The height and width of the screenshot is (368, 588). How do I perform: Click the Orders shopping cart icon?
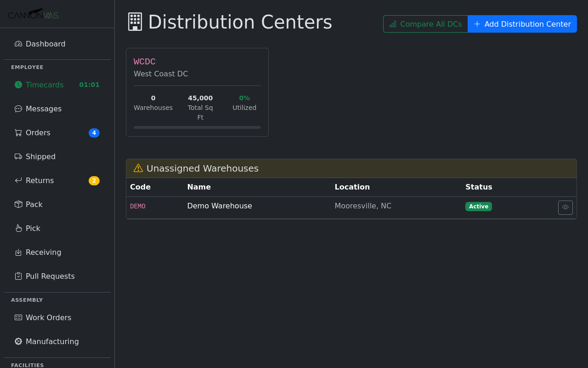pos(18,132)
